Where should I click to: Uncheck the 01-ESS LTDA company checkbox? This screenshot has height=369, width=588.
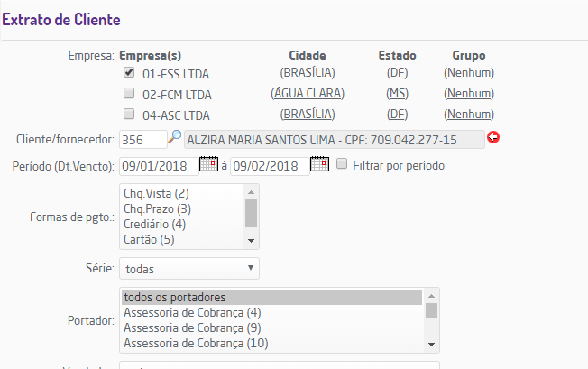click(128, 73)
